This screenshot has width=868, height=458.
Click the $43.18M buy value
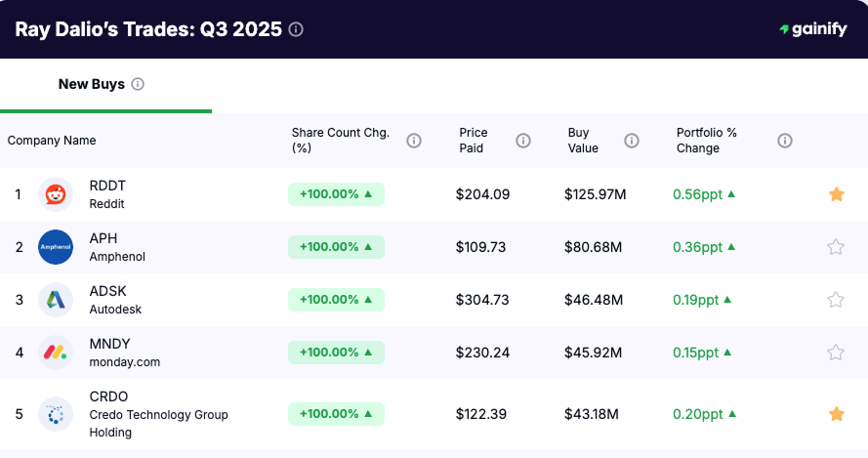[x=592, y=414]
